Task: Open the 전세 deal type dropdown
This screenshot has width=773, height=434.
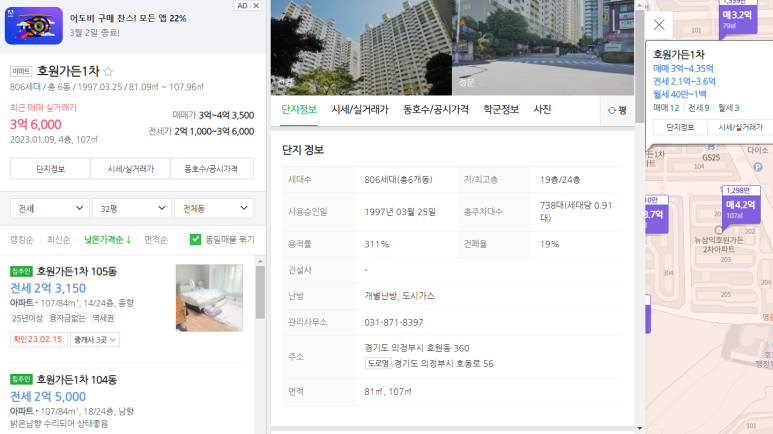Action: (50, 209)
